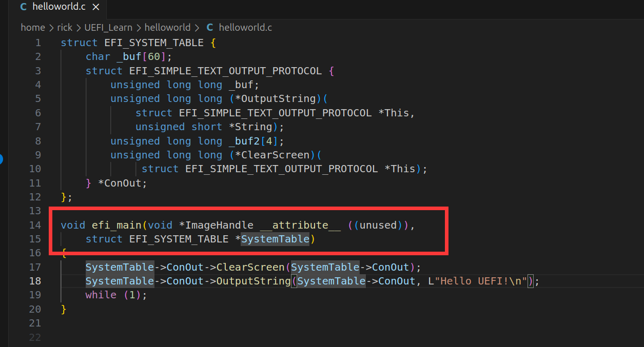Screen dimensions: 644x347
Task: Expand the rick breadcrumb folder
Action: coord(65,28)
